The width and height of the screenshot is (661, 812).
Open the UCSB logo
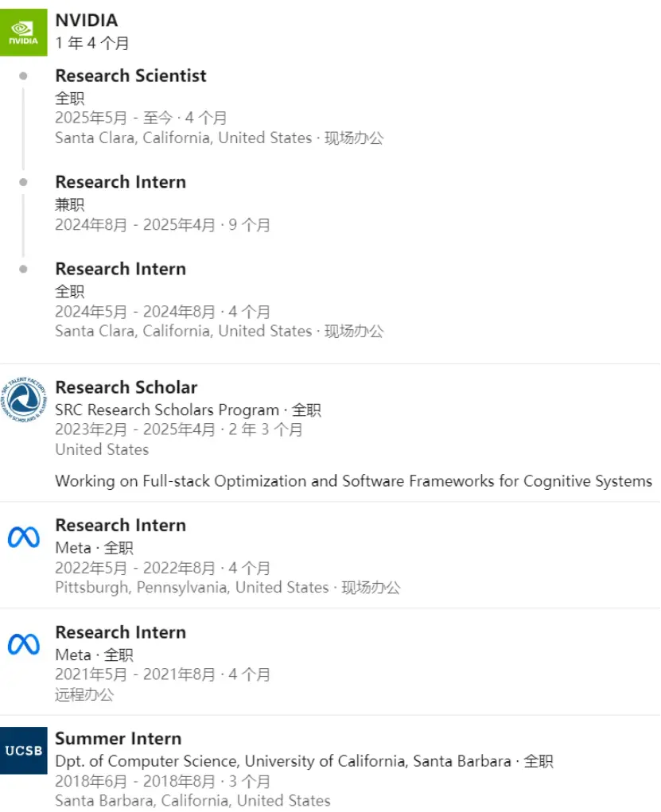(23, 751)
